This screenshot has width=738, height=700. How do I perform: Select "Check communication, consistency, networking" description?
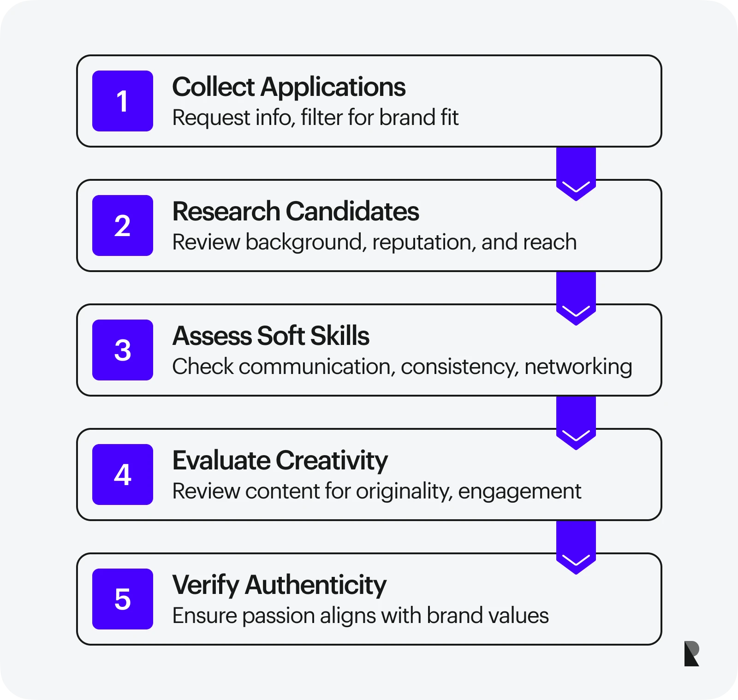402,367
